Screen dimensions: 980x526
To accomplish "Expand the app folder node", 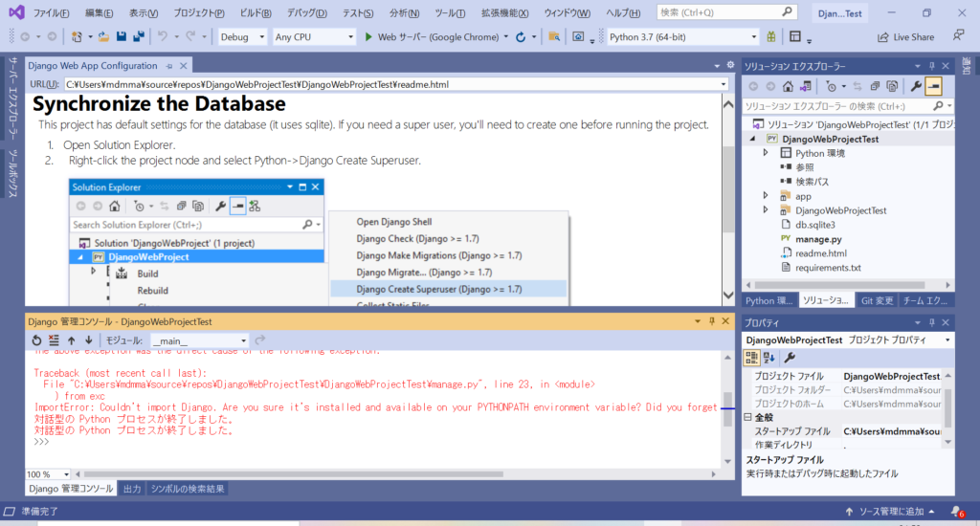I will pos(766,195).
